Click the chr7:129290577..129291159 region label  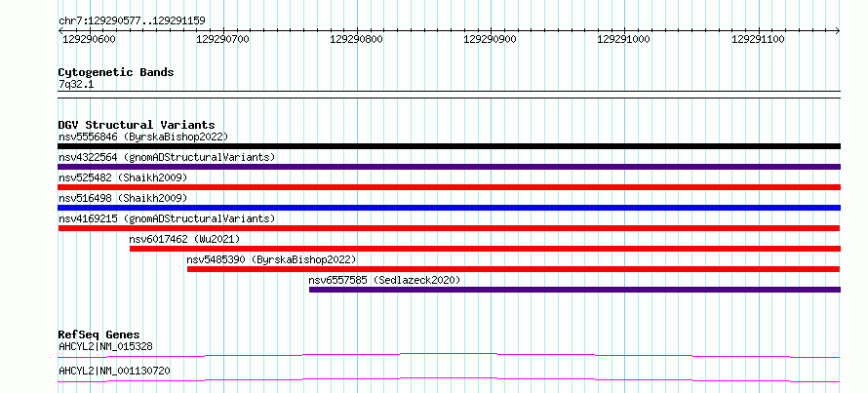(x=132, y=21)
